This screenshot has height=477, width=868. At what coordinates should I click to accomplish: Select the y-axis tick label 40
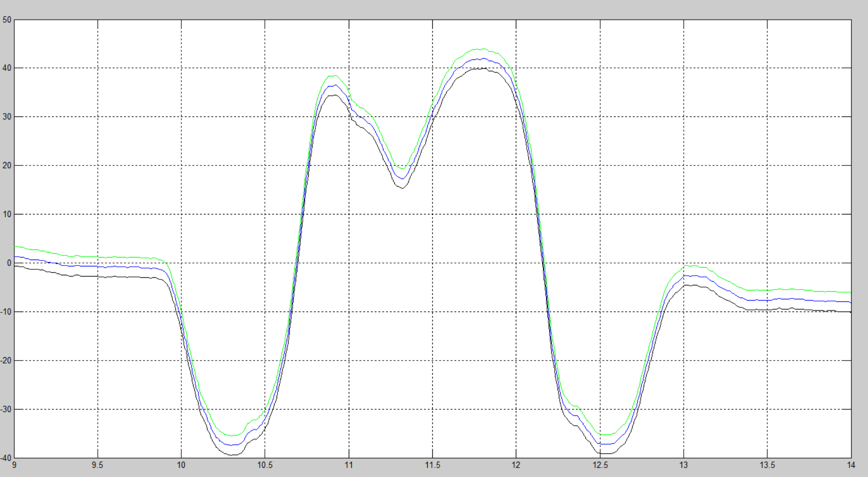(x=7, y=68)
